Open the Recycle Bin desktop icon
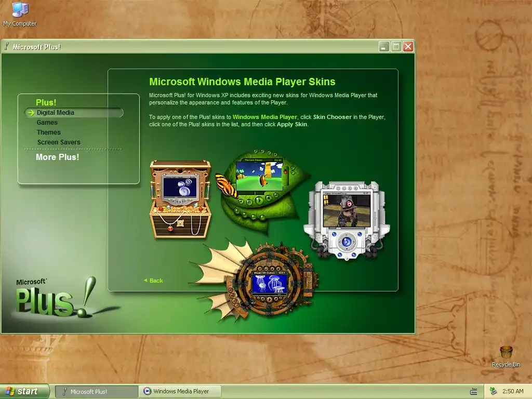The width and height of the screenshot is (532, 399). pos(506,357)
